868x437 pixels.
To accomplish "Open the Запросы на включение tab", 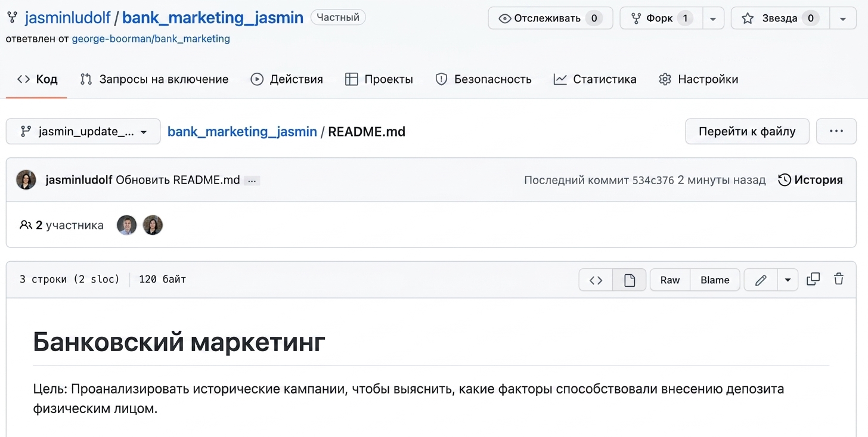I will click(x=154, y=79).
